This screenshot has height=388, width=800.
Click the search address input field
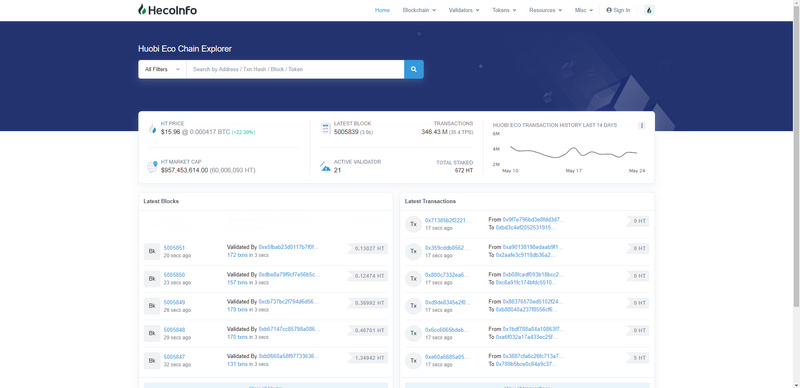[x=295, y=69]
